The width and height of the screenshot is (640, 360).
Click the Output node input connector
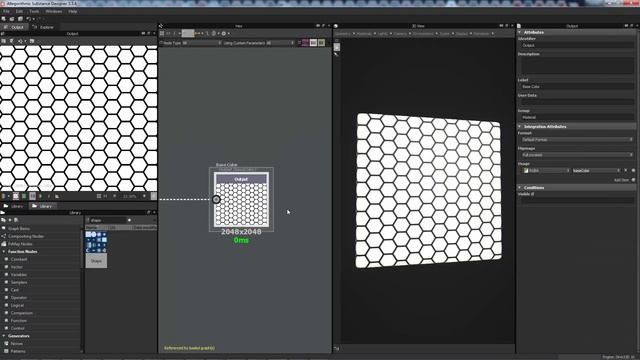(x=216, y=199)
